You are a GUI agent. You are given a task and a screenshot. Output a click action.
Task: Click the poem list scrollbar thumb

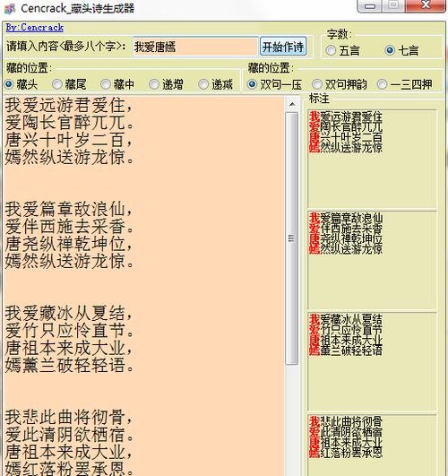[x=292, y=238]
